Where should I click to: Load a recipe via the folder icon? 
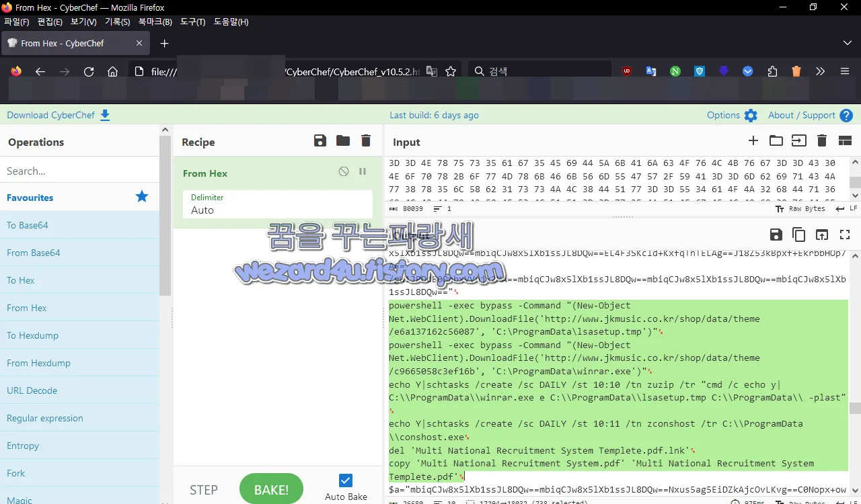[x=343, y=140]
